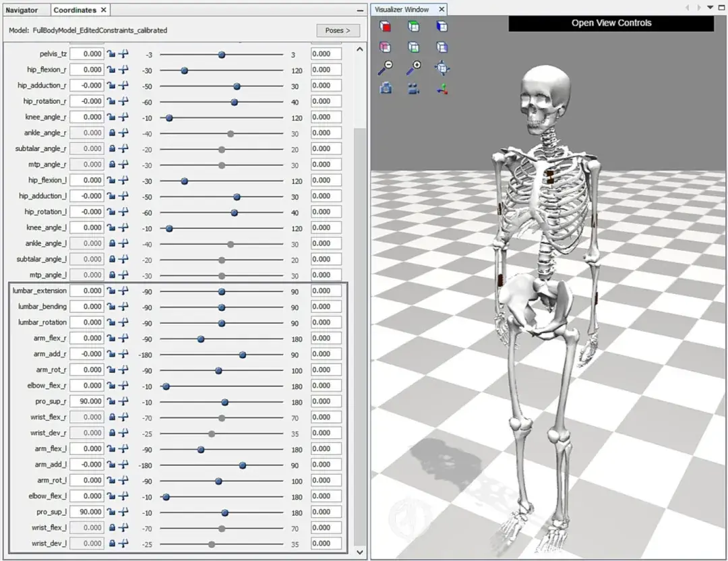Click the elbow_flex_r slider handle
This screenshot has width=728, height=561.
(x=166, y=386)
